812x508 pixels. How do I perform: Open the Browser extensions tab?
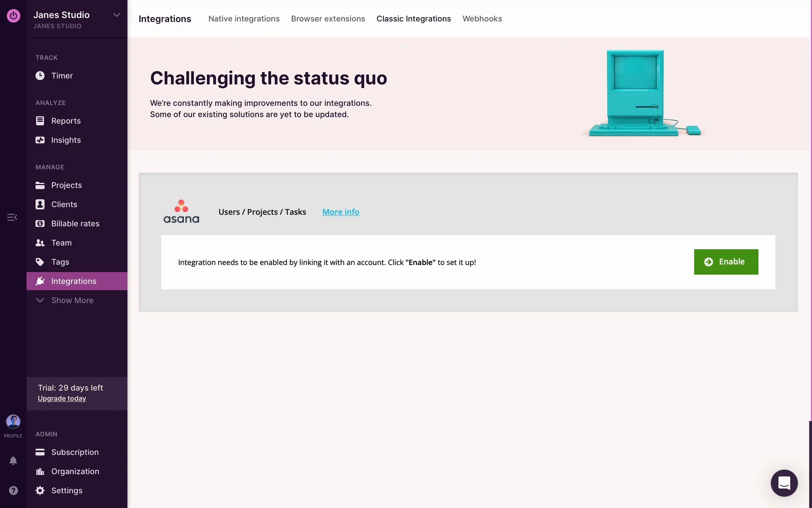(328, 19)
